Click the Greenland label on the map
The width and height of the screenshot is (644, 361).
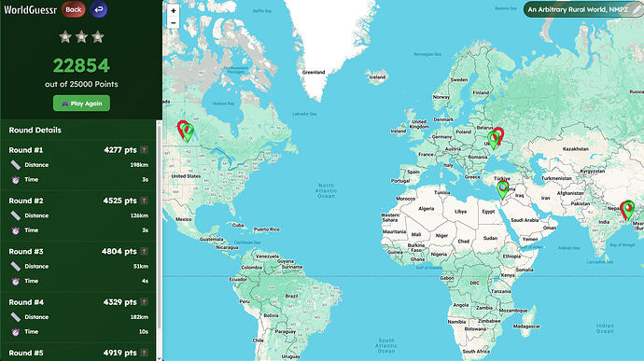click(314, 72)
